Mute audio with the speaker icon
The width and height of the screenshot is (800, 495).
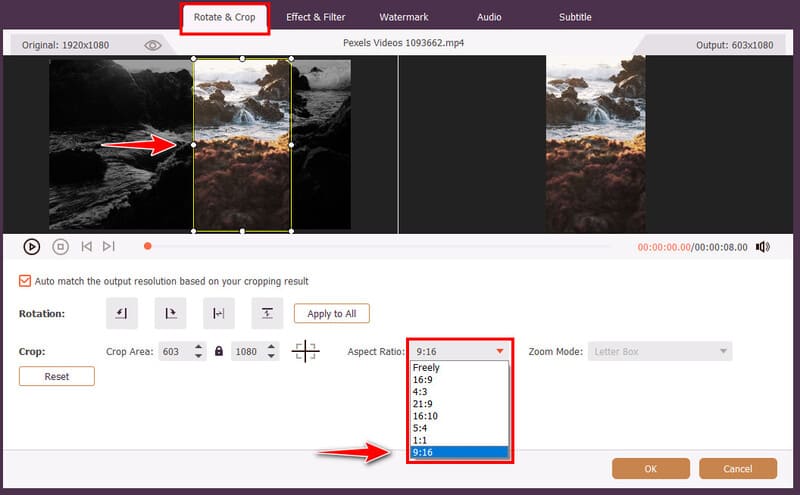pyautogui.click(x=763, y=247)
